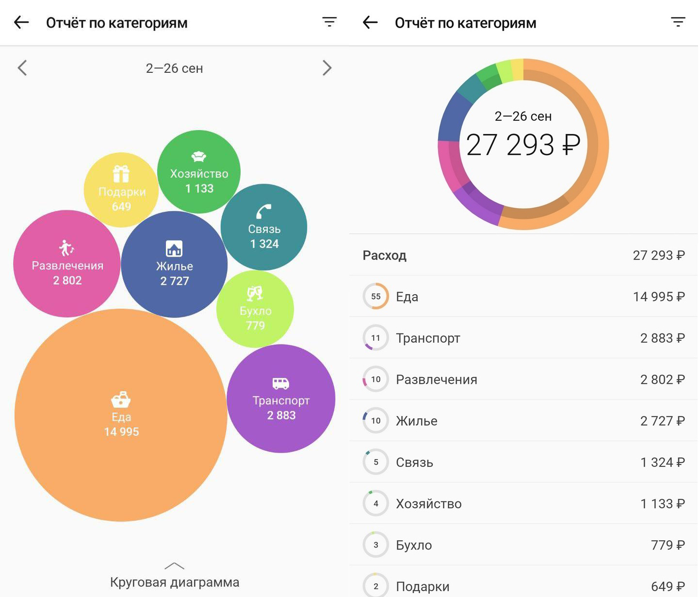Screen dimensions: 700x597
Task: Tap left screen title Отчёт по категориям
Action: click(x=116, y=23)
